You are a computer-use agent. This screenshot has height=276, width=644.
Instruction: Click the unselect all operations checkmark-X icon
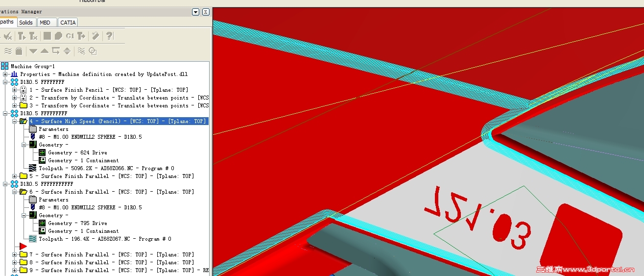(x=8, y=36)
